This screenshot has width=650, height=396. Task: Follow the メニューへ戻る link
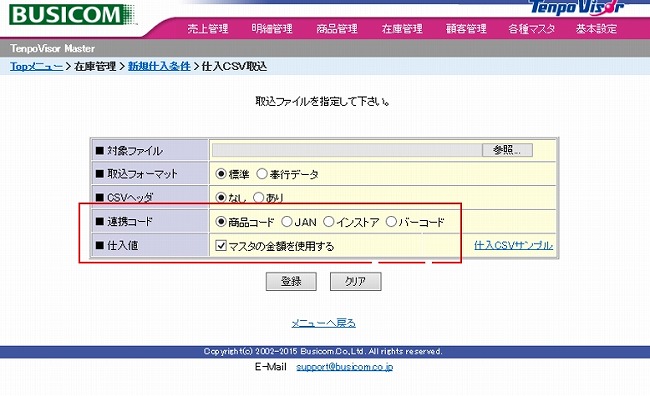[x=323, y=323]
